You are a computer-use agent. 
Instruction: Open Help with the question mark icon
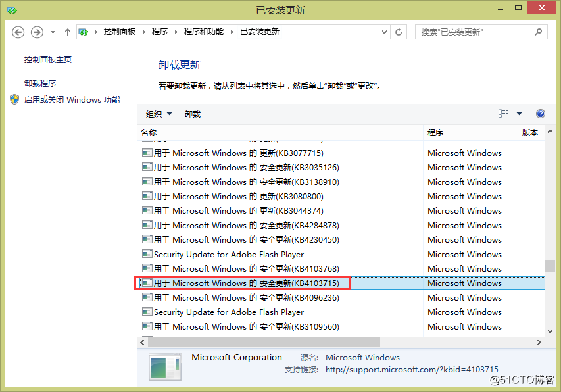540,114
